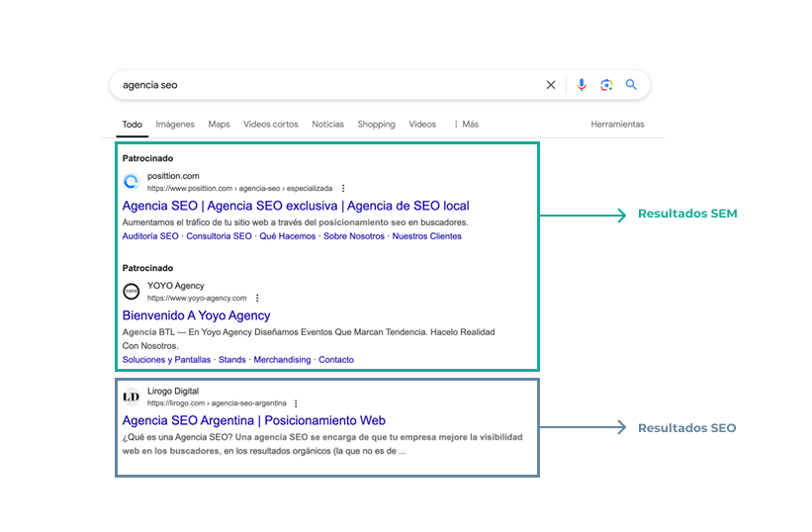Open the Contacto sitelink
The width and height of the screenshot is (812, 532).
tap(336, 360)
